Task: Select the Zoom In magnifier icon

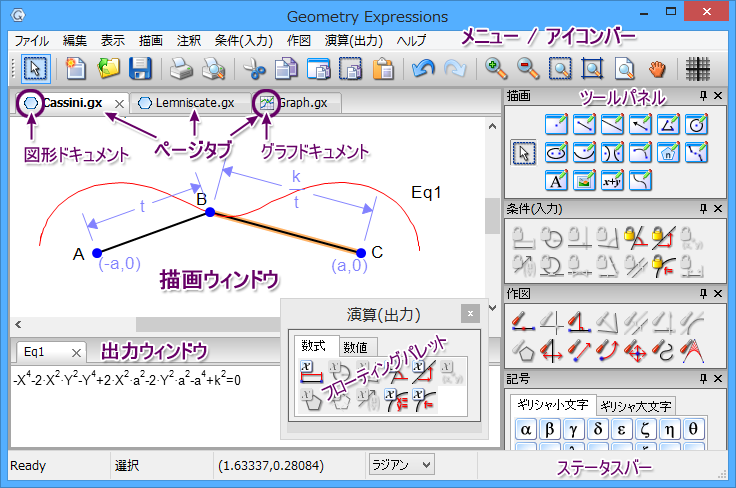Action: click(x=496, y=69)
